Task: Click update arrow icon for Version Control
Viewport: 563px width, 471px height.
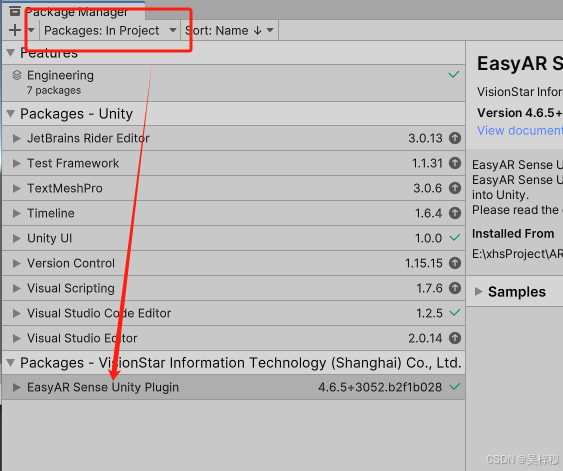Action: (x=455, y=263)
